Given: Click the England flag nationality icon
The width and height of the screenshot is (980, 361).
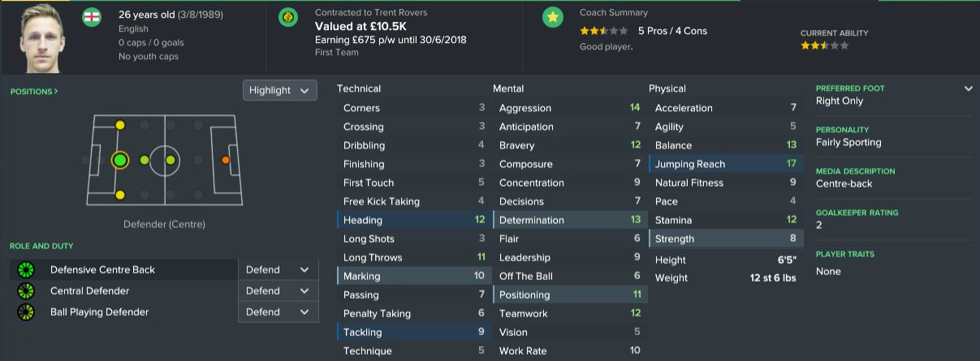Looking at the screenshot, I should (x=92, y=17).
